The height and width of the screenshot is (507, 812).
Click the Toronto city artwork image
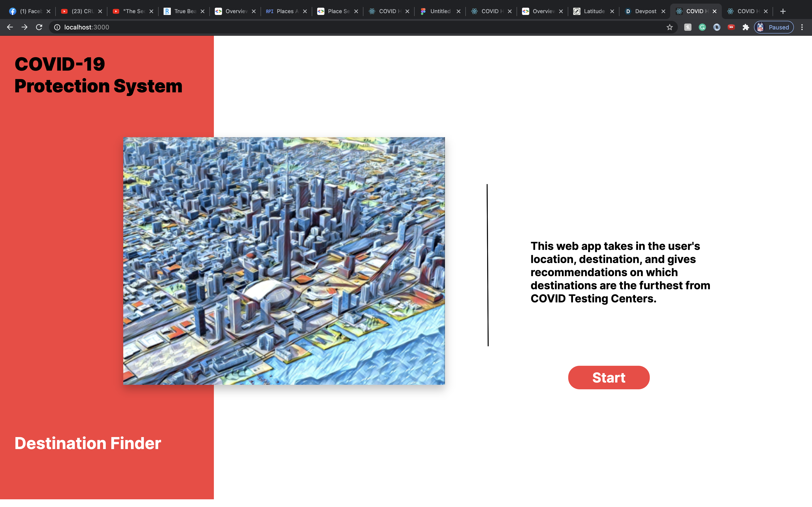[x=284, y=261]
